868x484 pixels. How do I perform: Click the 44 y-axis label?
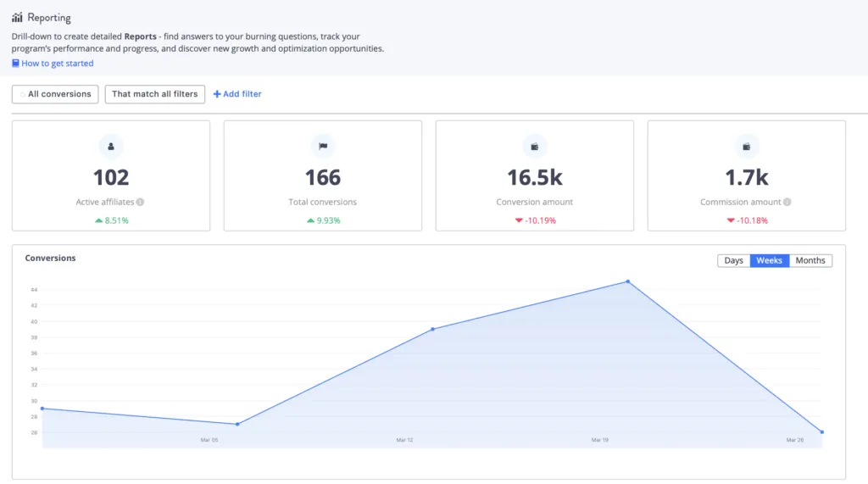[34, 290]
